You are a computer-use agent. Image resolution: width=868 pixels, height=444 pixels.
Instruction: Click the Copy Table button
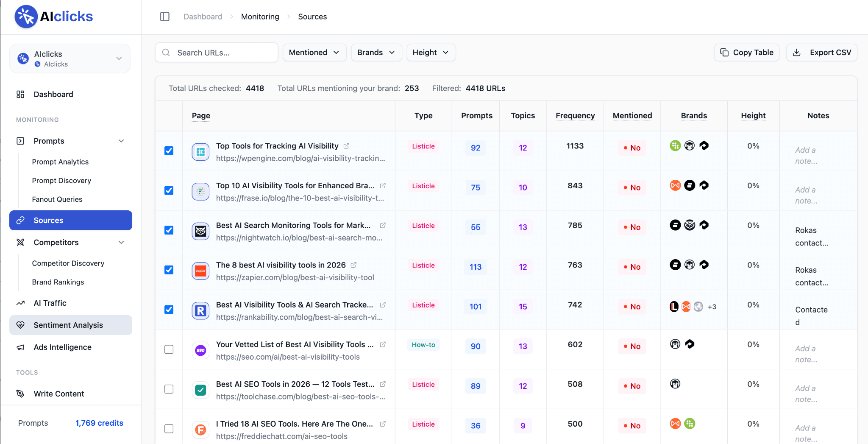coord(747,53)
